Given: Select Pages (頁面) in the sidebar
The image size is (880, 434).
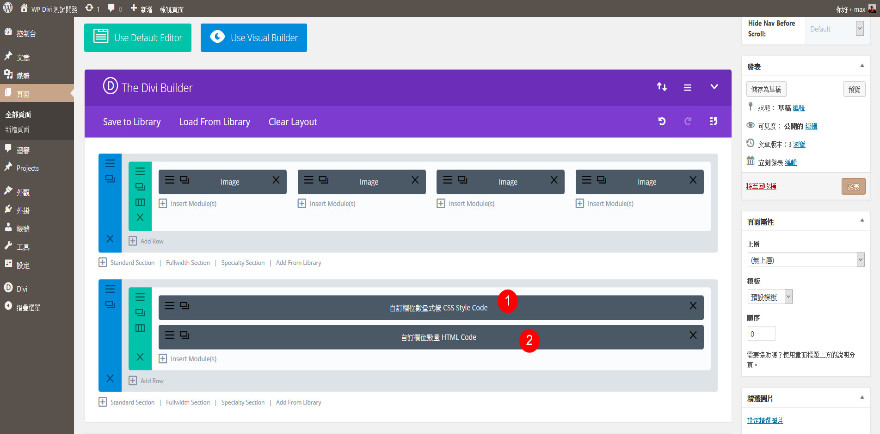Looking at the screenshot, I should pos(36,93).
